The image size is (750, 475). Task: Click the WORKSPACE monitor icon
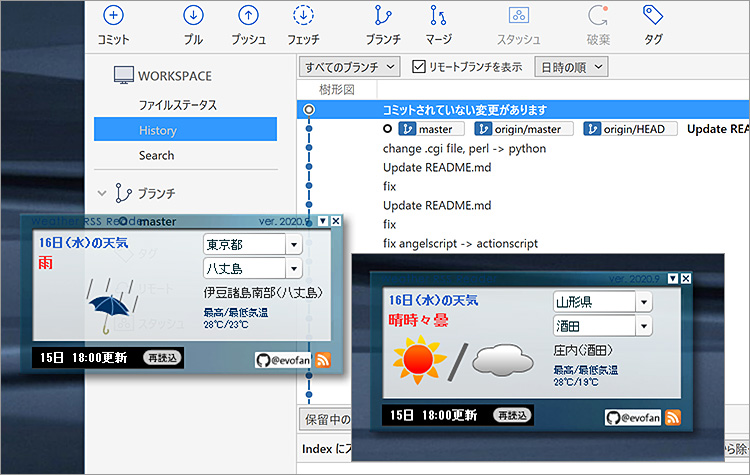point(123,75)
